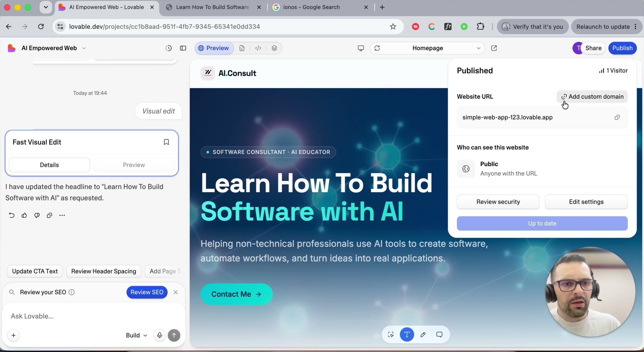Choose Review Header Spacing suggestion
The height and width of the screenshot is (352, 644).
coord(103,271)
